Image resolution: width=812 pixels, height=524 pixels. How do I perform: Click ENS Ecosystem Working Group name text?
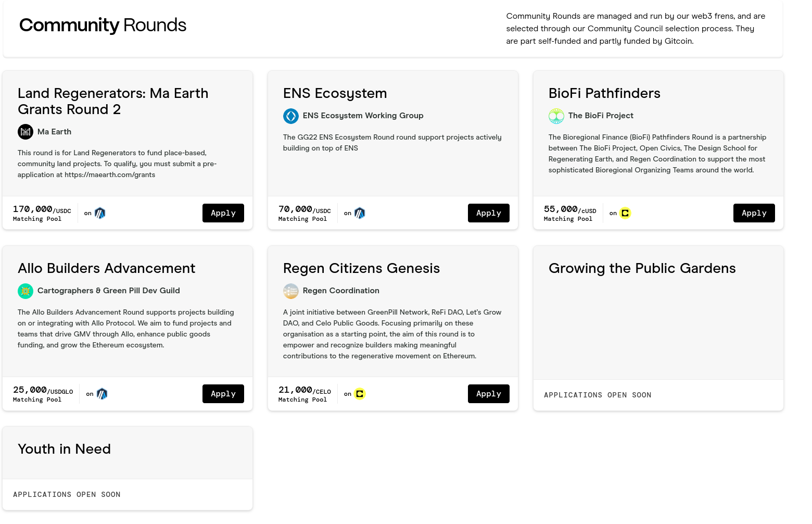(x=363, y=116)
